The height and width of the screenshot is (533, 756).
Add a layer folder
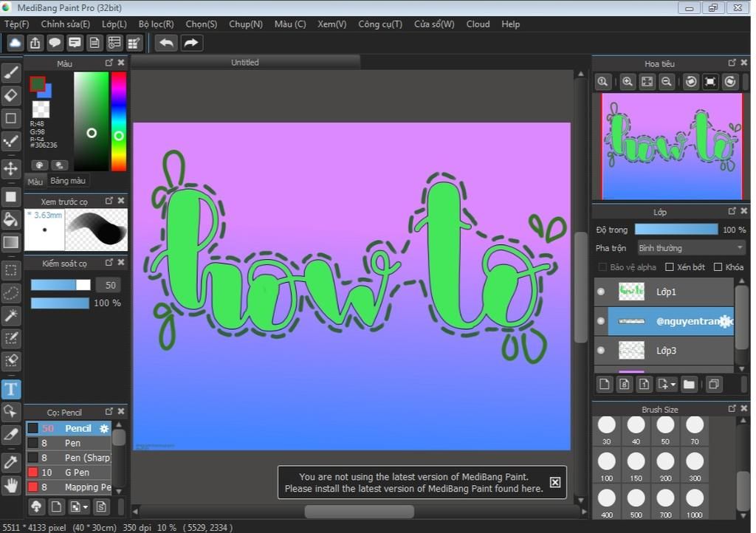[690, 384]
